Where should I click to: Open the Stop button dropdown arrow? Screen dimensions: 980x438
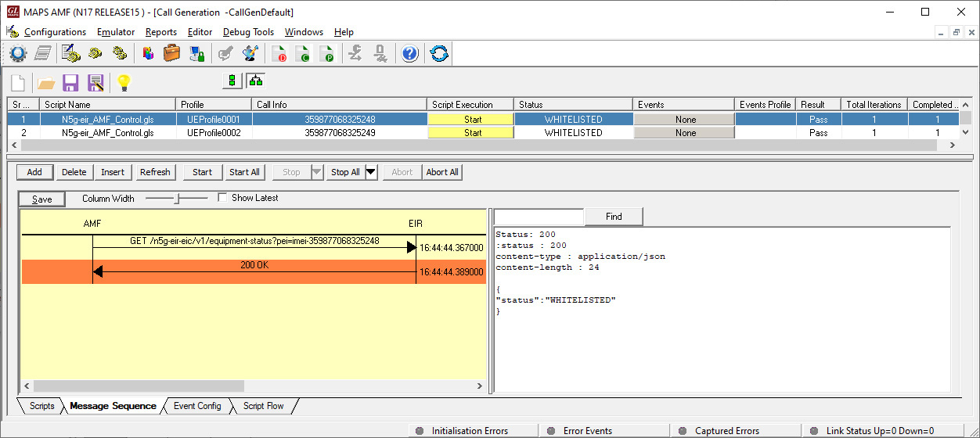tap(316, 172)
